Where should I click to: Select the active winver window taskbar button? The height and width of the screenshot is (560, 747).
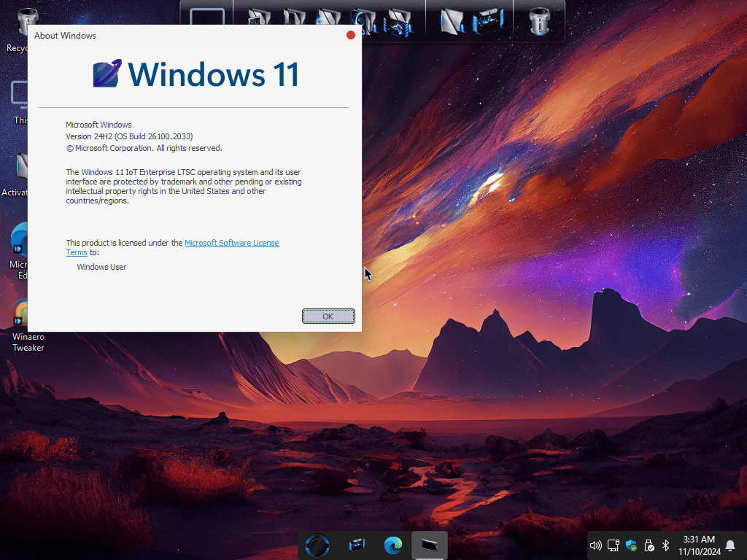tap(429, 545)
